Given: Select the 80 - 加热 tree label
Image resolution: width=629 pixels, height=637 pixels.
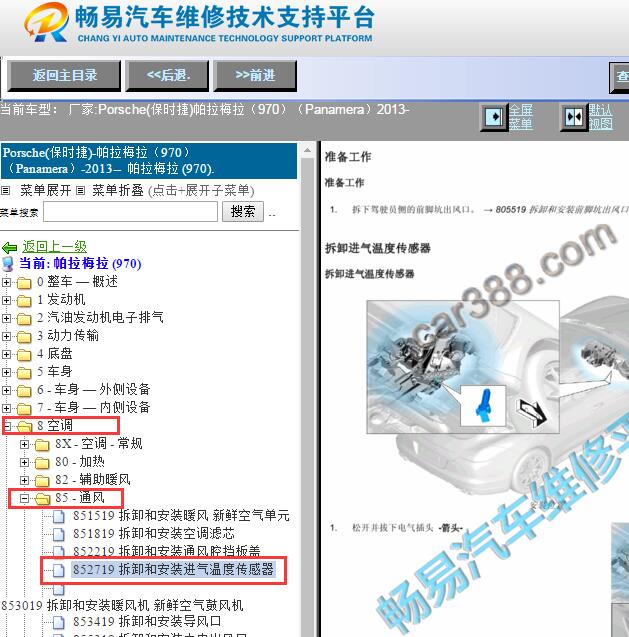Looking at the screenshot, I should pos(80,462).
